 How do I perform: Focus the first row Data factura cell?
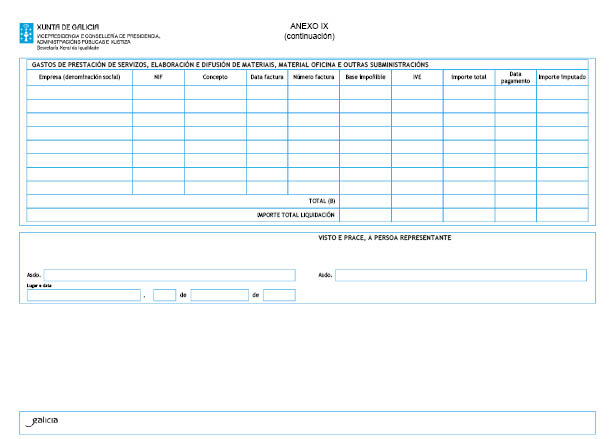tap(267, 92)
